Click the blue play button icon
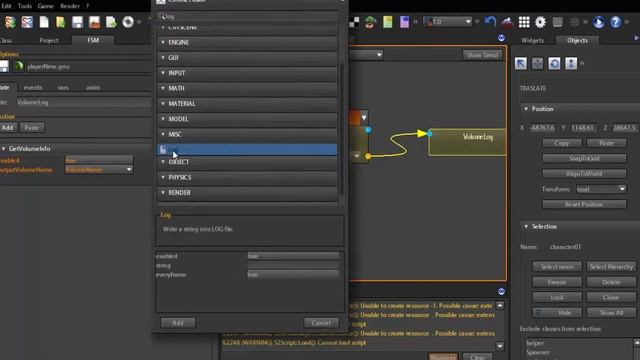The height and width of the screenshot is (360, 640). tap(598, 22)
